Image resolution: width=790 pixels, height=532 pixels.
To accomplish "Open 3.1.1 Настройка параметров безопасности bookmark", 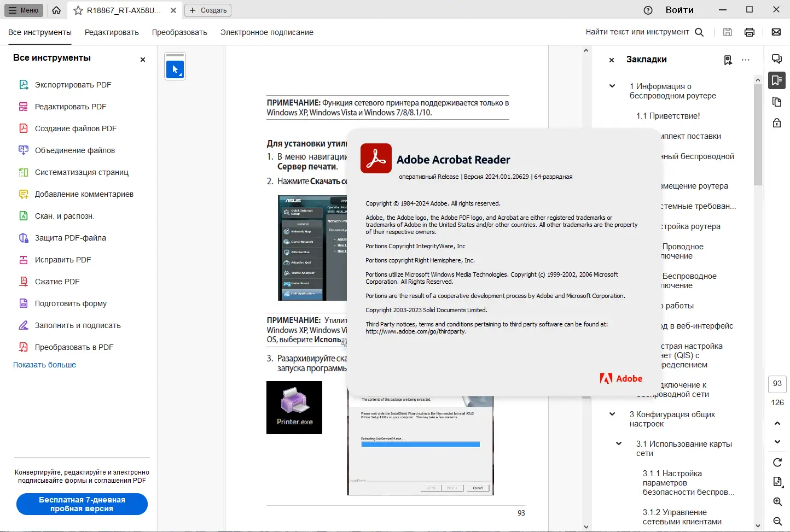I will [x=688, y=483].
